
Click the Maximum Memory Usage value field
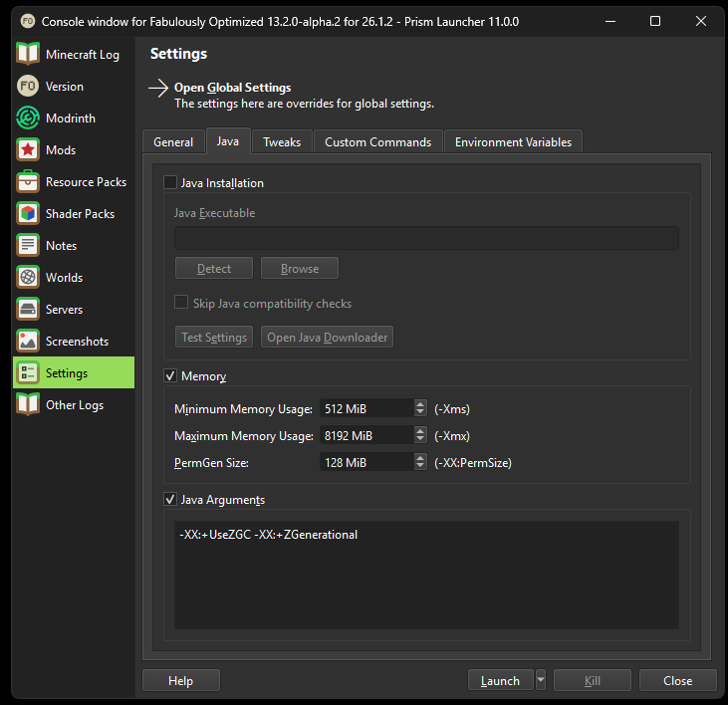tap(367, 435)
